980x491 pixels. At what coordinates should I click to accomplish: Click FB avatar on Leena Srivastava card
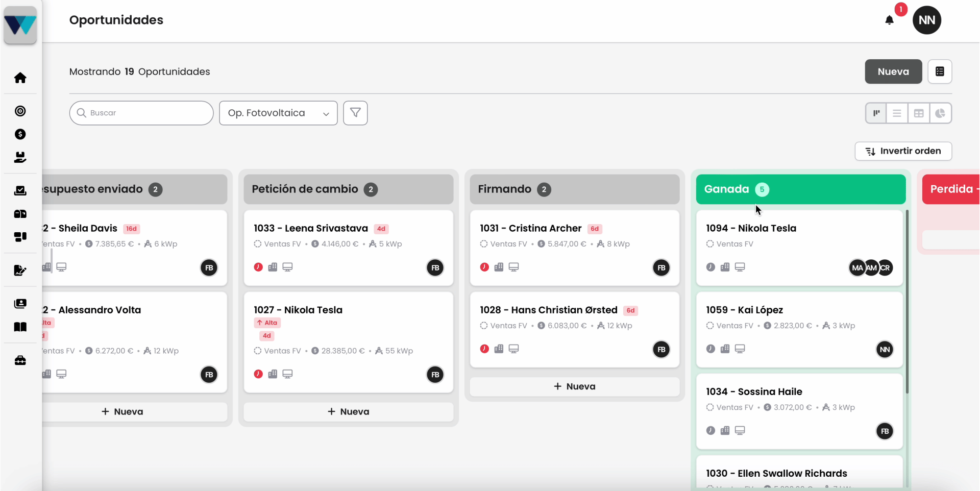435,267
